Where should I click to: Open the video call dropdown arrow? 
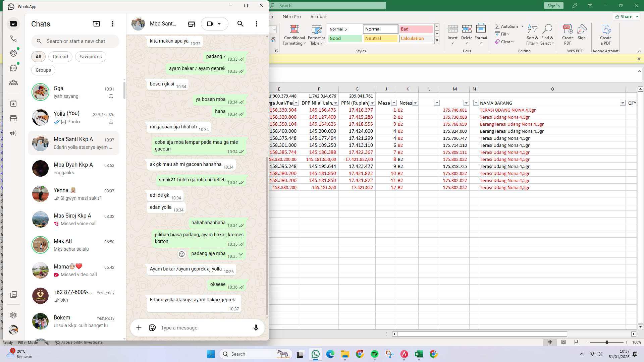pos(220,24)
